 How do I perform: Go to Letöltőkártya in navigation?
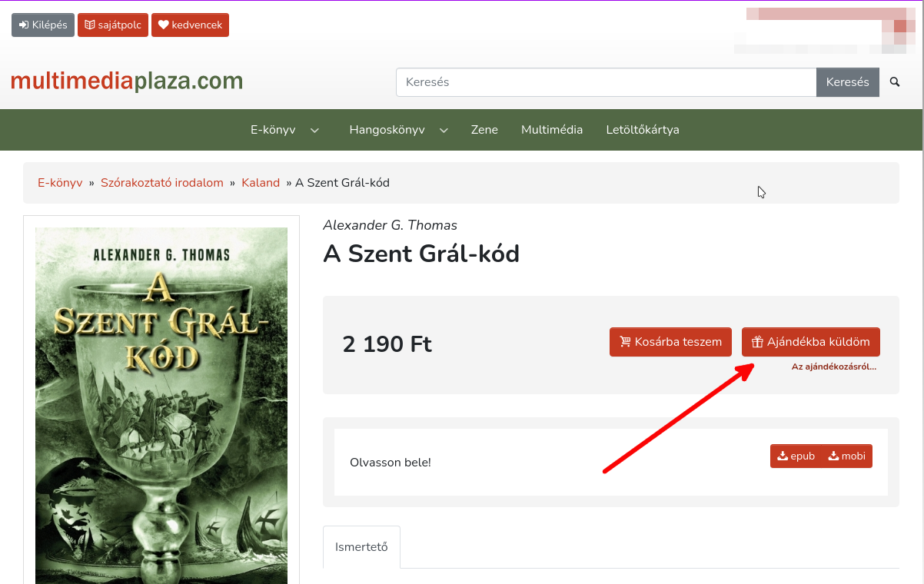click(642, 130)
